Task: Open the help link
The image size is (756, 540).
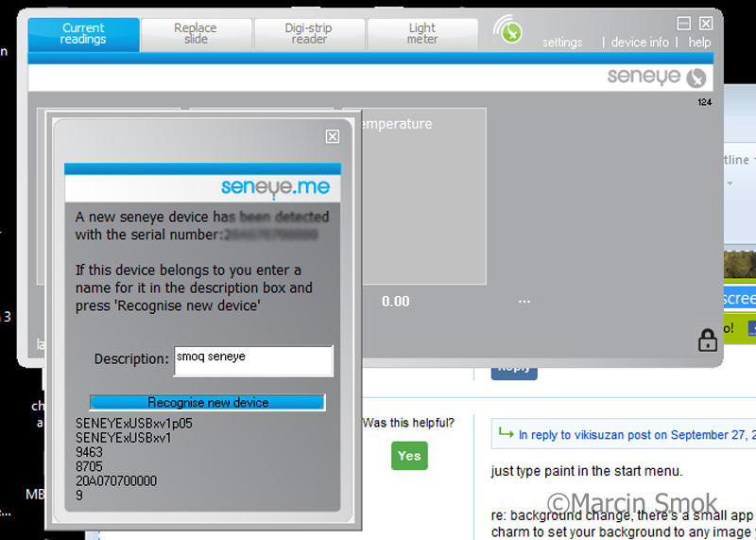Action: point(699,43)
